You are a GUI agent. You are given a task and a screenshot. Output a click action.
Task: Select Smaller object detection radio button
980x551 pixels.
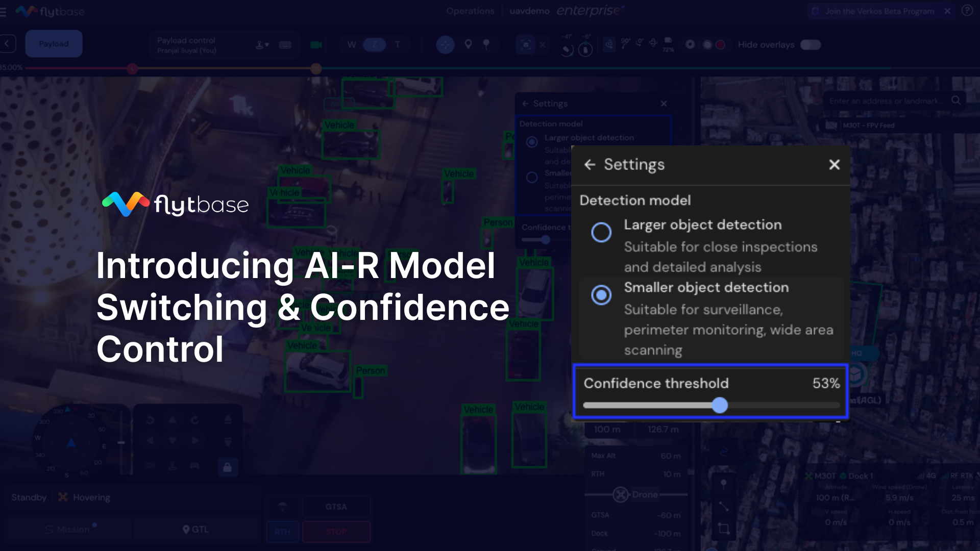(x=601, y=295)
